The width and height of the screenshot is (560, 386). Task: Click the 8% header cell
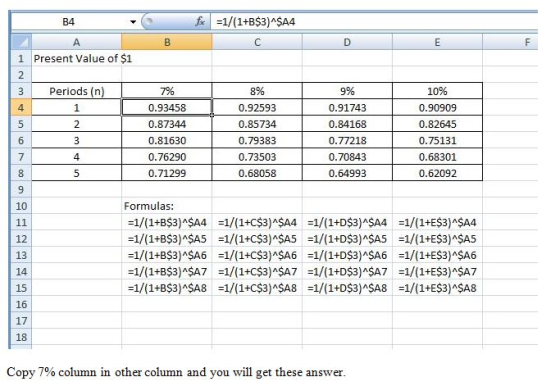[257, 91]
